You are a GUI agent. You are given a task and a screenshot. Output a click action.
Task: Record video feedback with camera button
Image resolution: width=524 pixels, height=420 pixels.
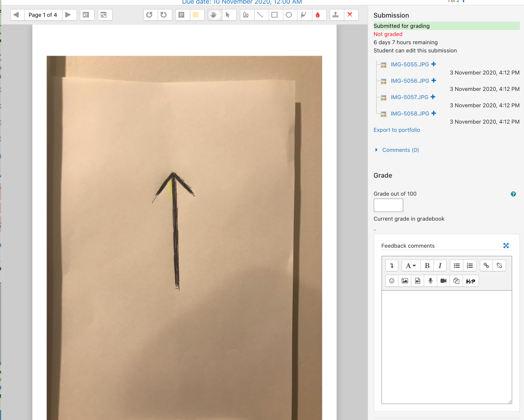pos(443,281)
